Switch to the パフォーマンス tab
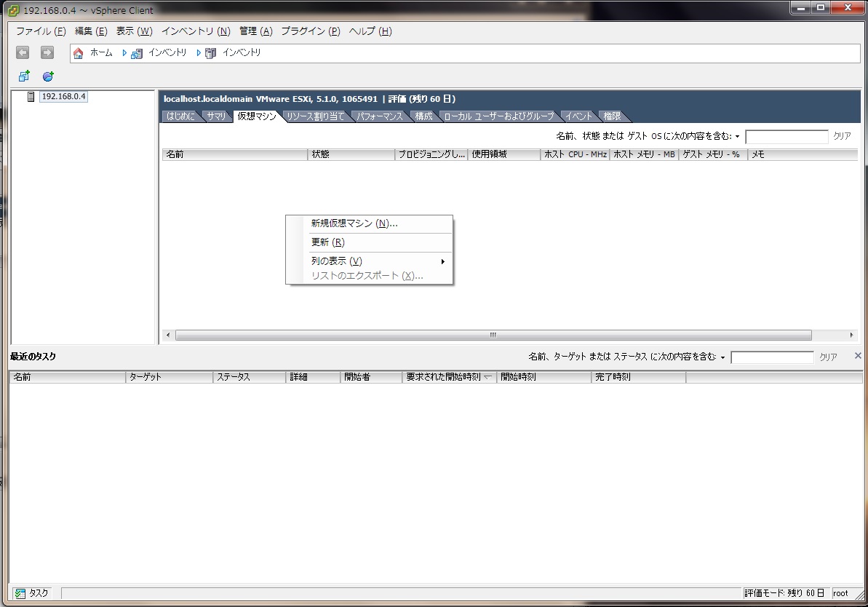This screenshot has width=868, height=607. (379, 116)
